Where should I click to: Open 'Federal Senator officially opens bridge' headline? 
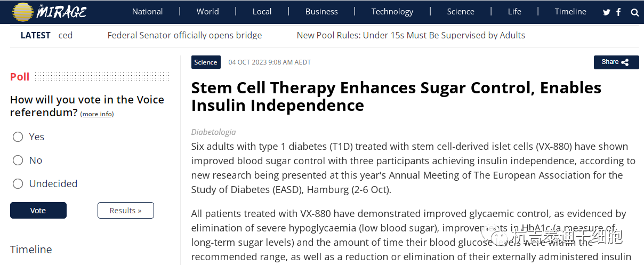pyautogui.click(x=184, y=35)
